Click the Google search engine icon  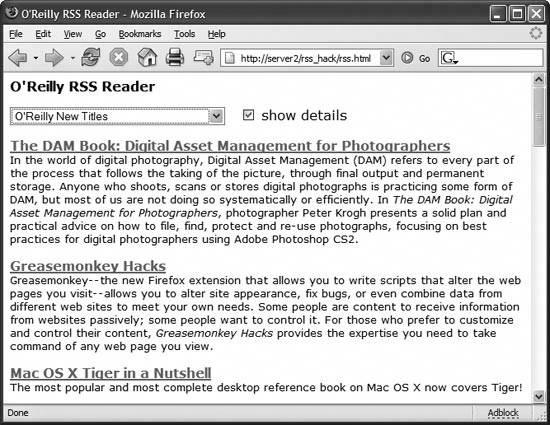449,58
